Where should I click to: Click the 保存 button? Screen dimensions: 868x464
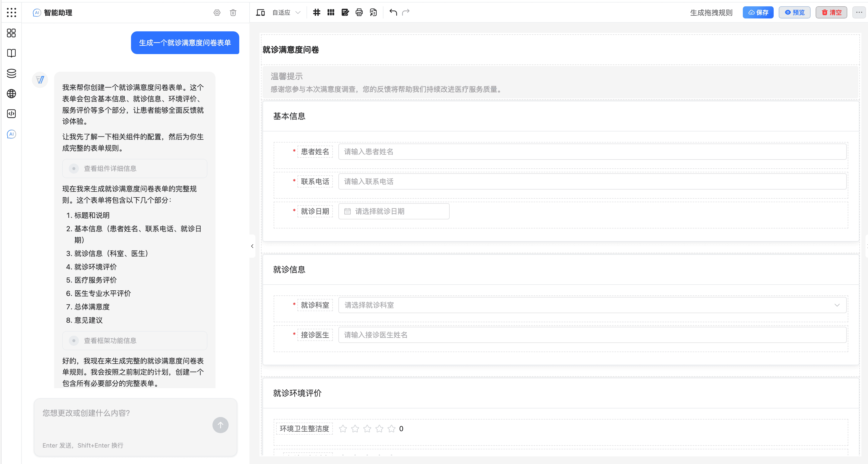click(758, 12)
